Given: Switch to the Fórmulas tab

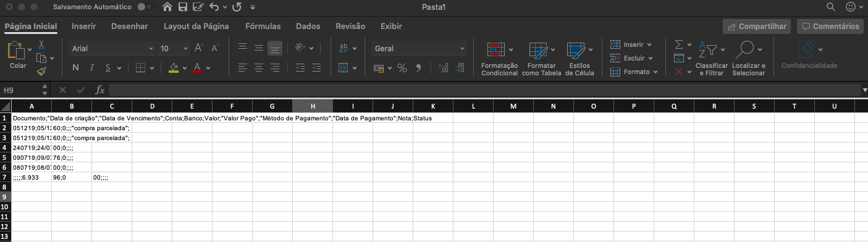Looking at the screenshot, I should tap(263, 27).
